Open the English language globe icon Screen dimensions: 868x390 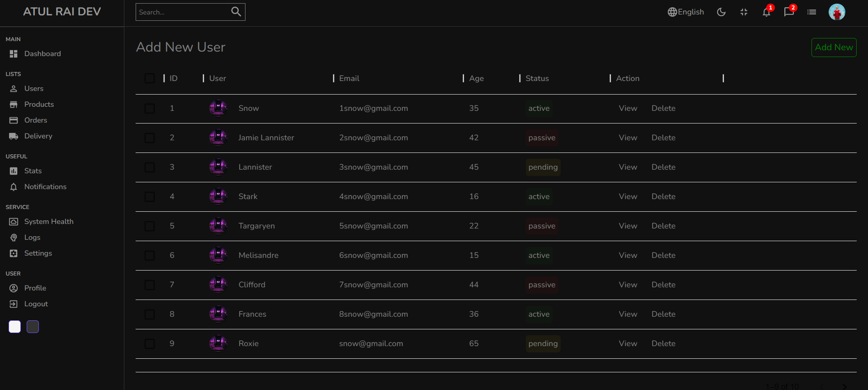pos(672,12)
